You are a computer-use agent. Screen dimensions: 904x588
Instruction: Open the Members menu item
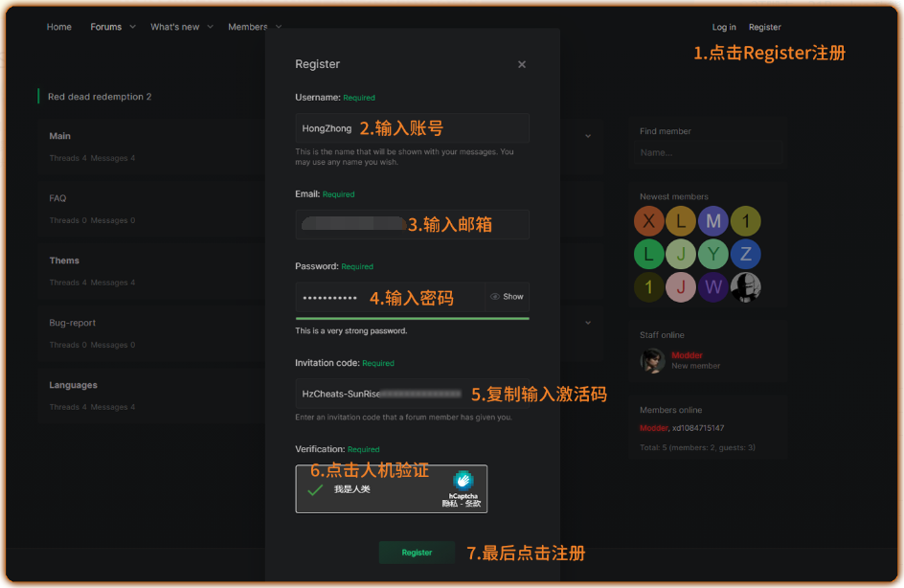247,27
